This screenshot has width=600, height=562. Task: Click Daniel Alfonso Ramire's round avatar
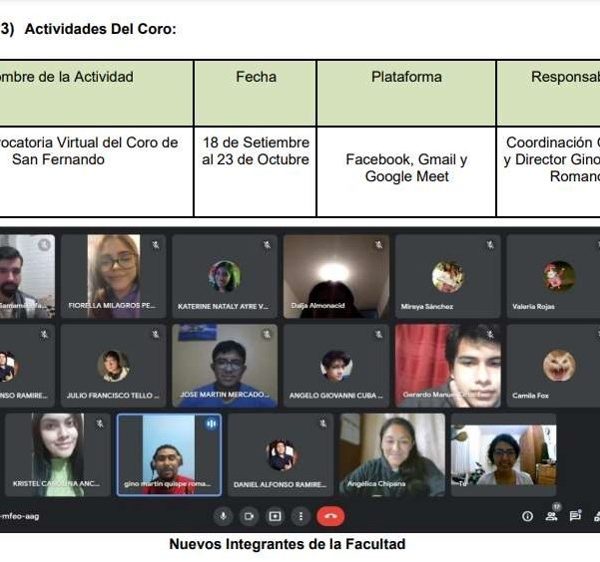click(x=282, y=455)
